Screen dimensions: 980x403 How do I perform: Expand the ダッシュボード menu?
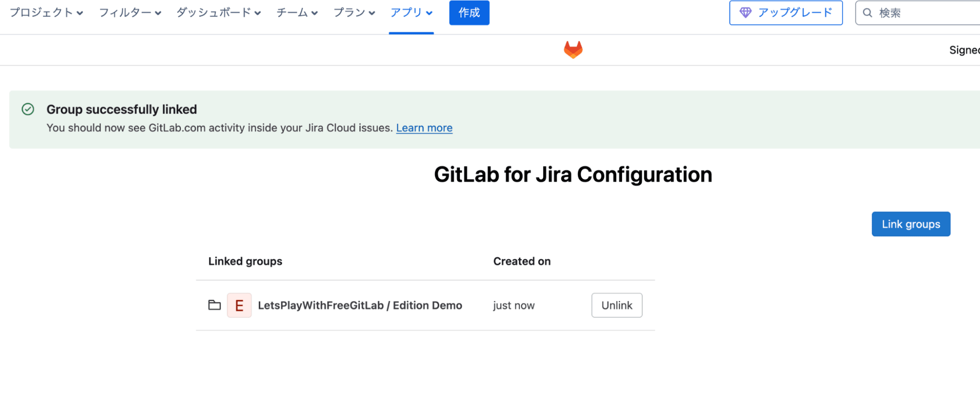pos(219,13)
